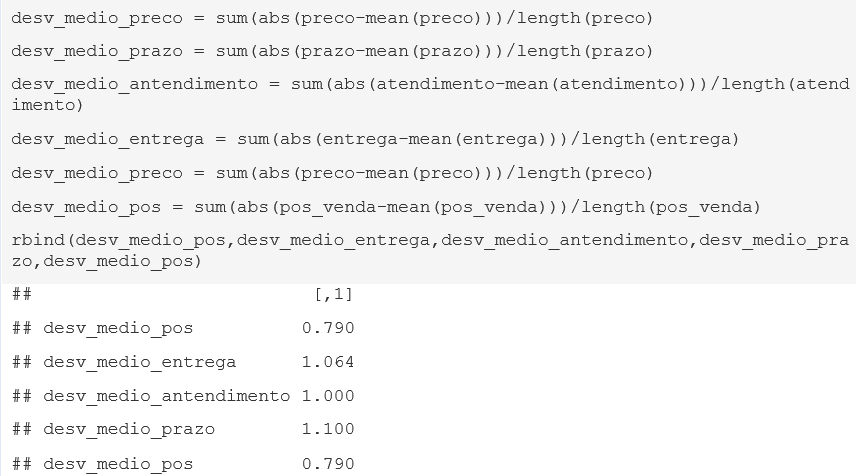Screen dimensions: 856x476
Task: Click the desv_medio_entrega assignment code line
Action: [375, 140]
